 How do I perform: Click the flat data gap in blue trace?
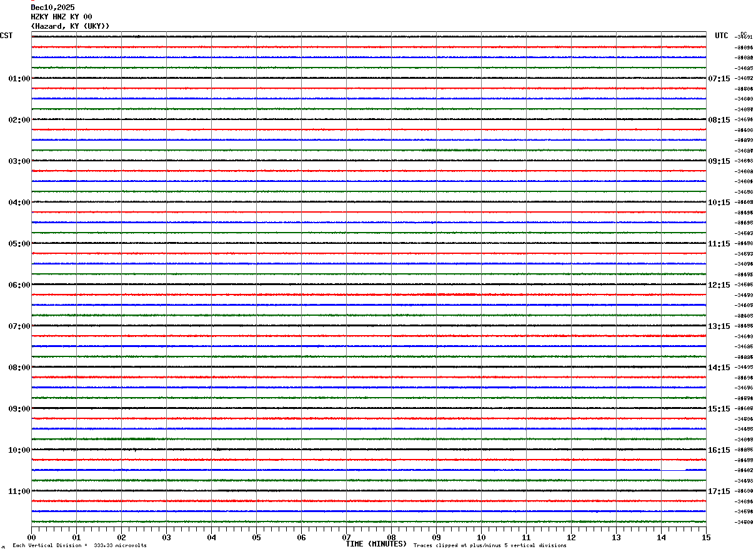[673, 470]
